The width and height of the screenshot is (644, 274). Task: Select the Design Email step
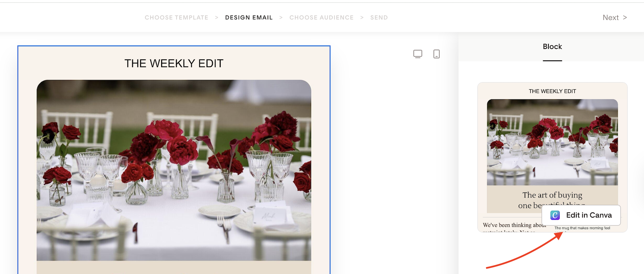tap(249, 18)
